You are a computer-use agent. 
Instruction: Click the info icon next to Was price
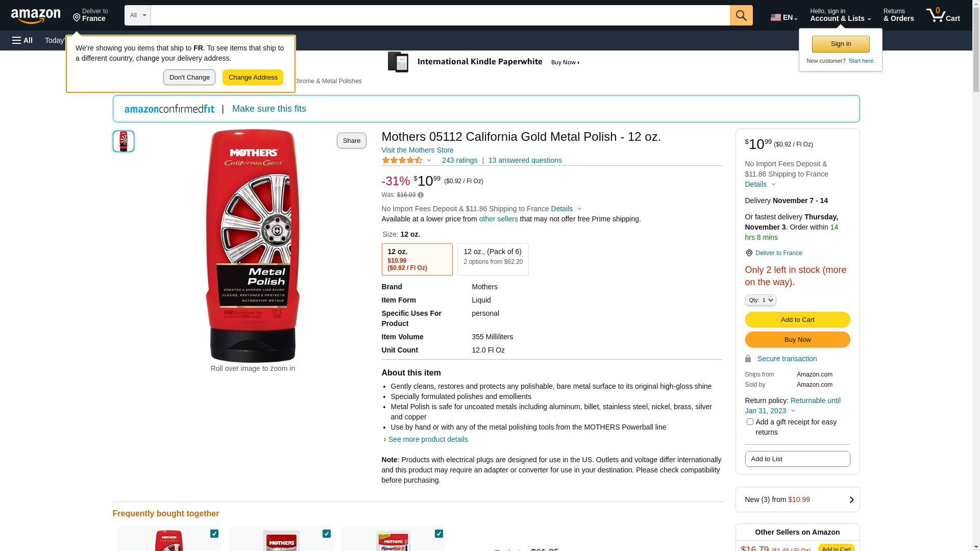421,195
